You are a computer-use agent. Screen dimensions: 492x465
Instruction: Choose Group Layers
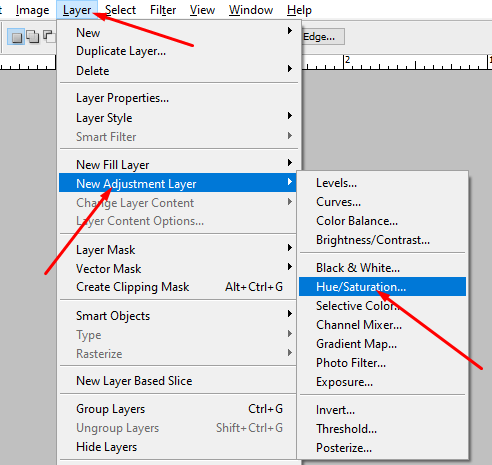[178, 409]
